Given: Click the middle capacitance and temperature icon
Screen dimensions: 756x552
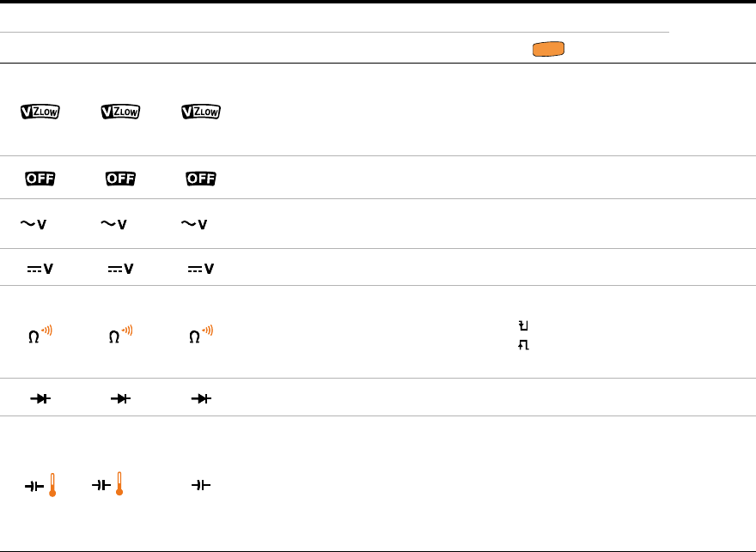Looking at the screenshot, I should click(x=108, y=486).
